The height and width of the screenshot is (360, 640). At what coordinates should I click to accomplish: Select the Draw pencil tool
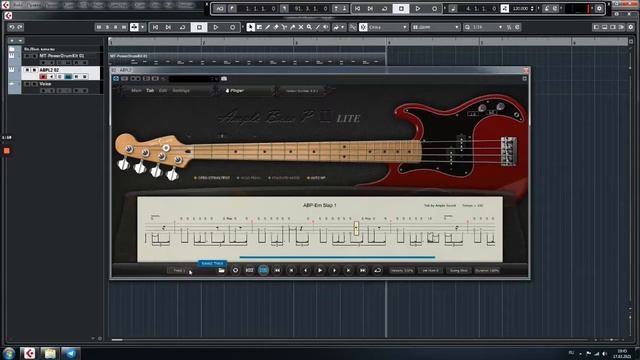(267, 27)
